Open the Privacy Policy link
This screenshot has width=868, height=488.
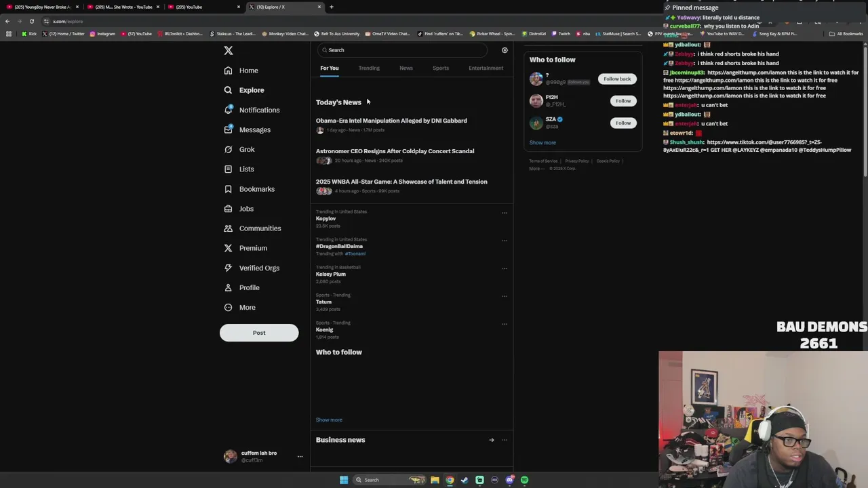(577, 161)
